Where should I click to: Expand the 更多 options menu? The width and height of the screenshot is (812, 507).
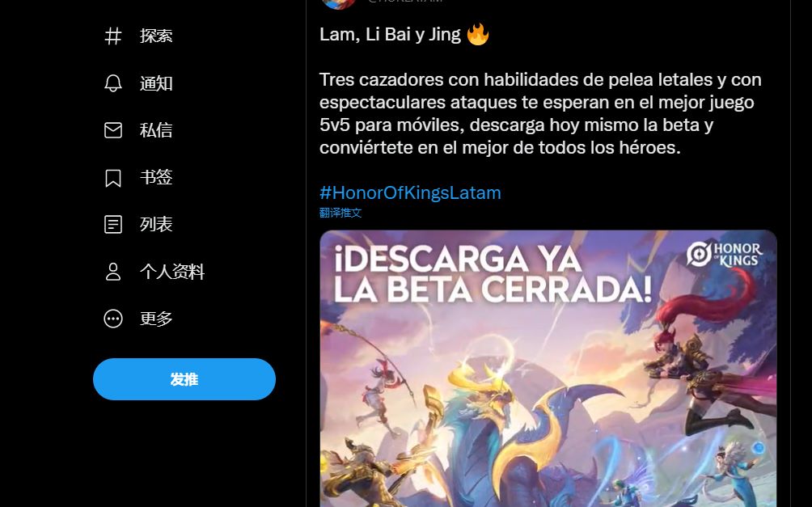click(156, 319)
